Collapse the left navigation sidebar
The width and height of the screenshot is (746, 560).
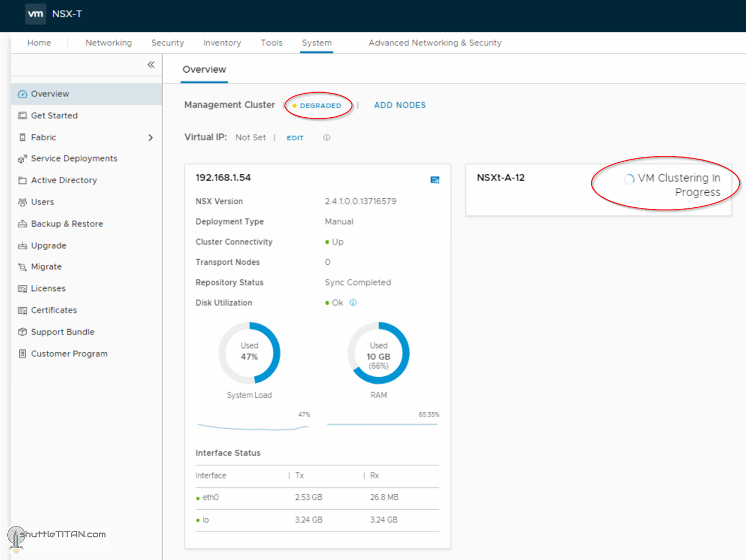click(x=151, y=65)
